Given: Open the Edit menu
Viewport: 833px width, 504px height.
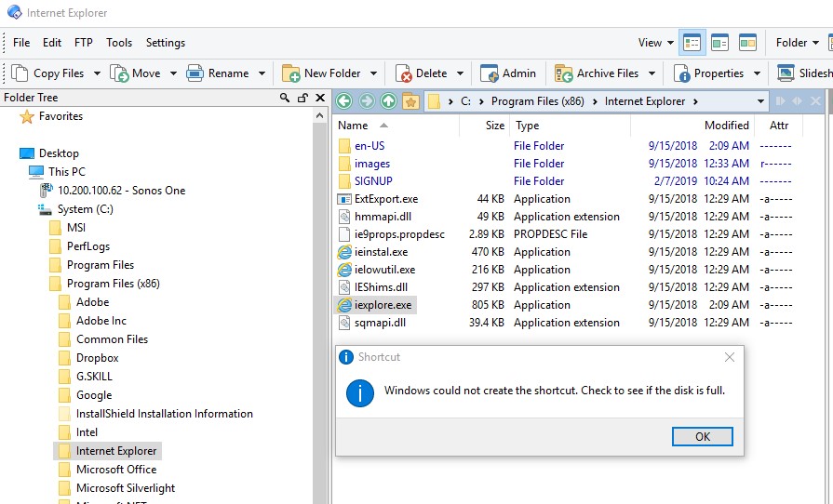Looking at the screenshot, I should [x=52, y=43].
